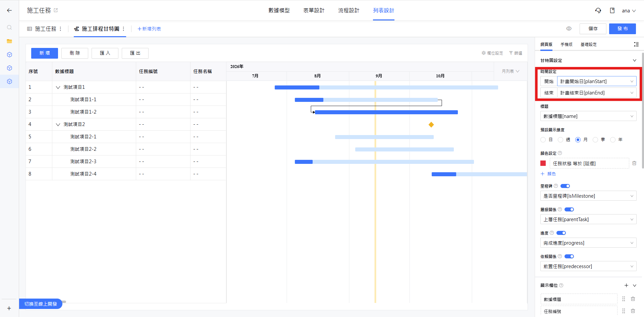Collapse the 甘特圖設定 section
The width and height of the screenshot is (644, 317).
click(x=635, y=60)
